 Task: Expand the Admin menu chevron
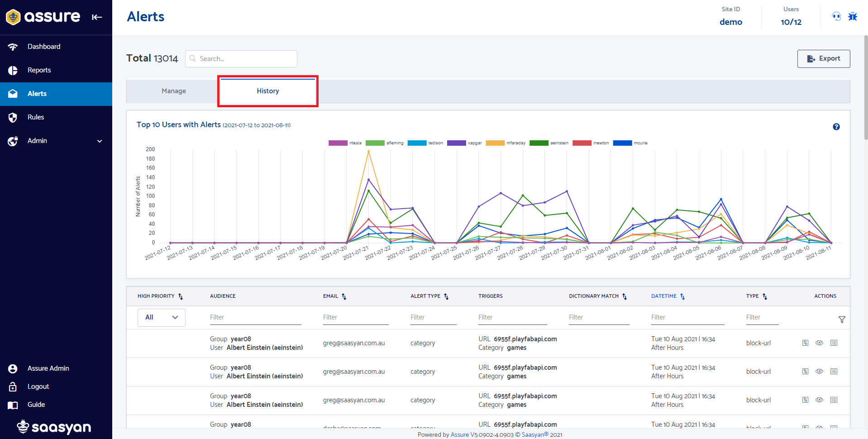[100, 141]
